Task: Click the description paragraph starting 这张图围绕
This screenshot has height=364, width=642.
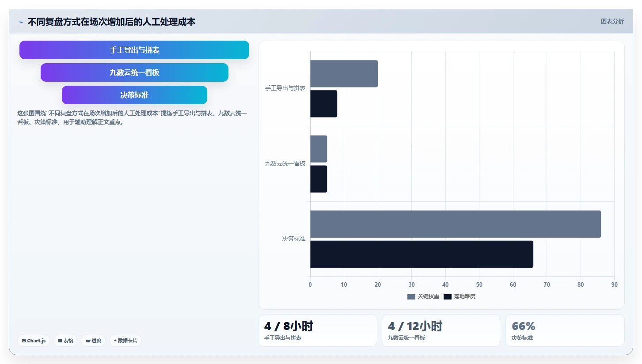Action: [x=132, y=118]
